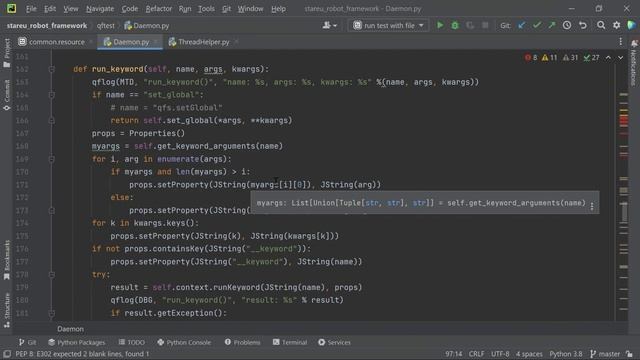The height and width of the screenshot is (360, 640).
Task: Show Git history clock icon
Action: pos(567,25)
